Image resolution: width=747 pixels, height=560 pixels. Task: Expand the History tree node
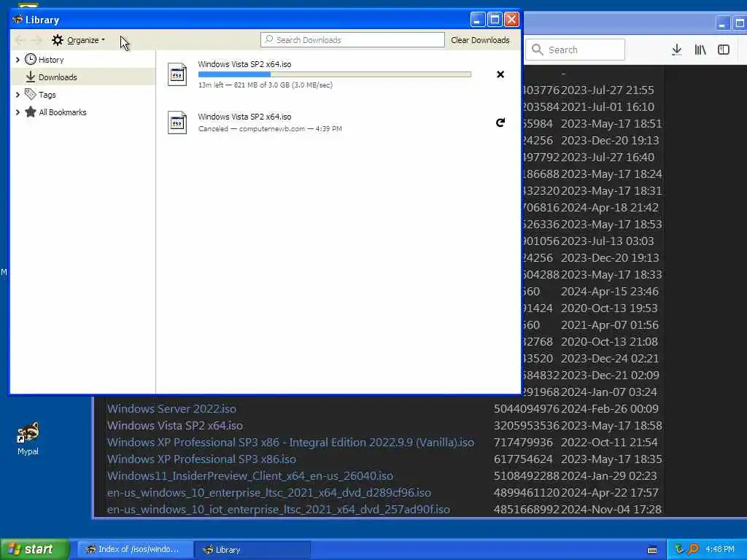click(x=18, y=60)
